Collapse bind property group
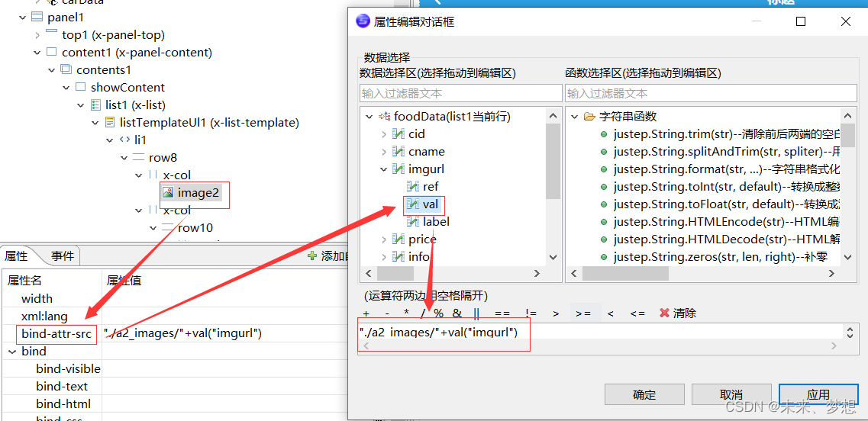This screenshot has height=421, width=868. [11, 352]
